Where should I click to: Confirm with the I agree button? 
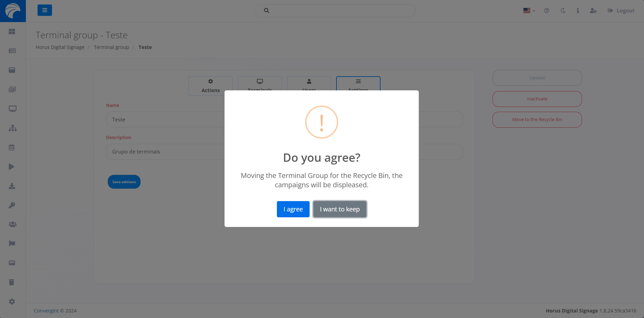click(293, 209)
